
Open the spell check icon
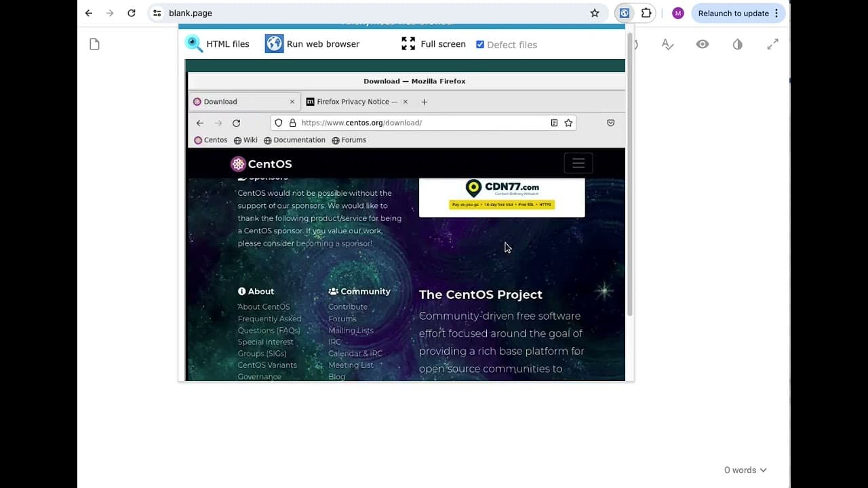[x=667, y=44]
